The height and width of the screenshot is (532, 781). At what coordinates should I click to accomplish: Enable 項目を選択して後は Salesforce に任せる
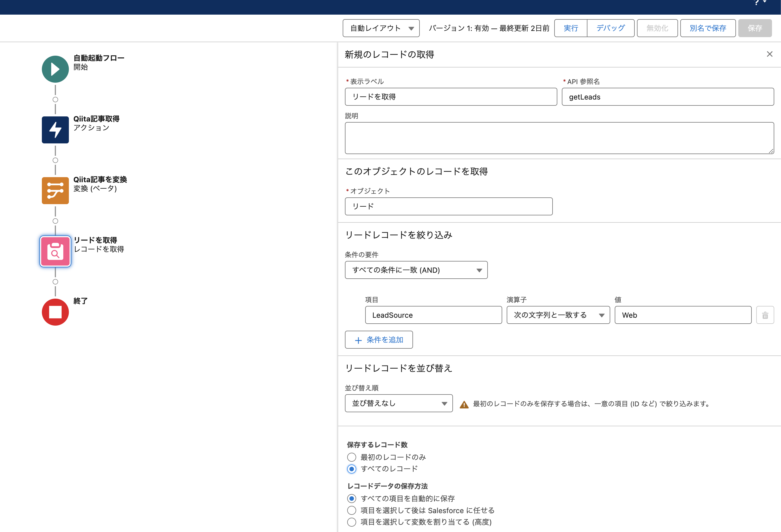coord(351,510)
